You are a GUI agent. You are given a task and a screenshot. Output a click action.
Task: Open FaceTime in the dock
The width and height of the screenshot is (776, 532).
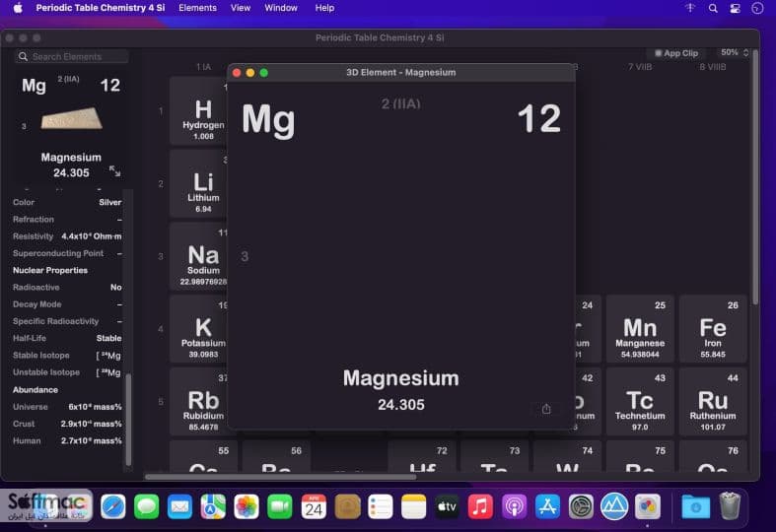coord(280,506)
